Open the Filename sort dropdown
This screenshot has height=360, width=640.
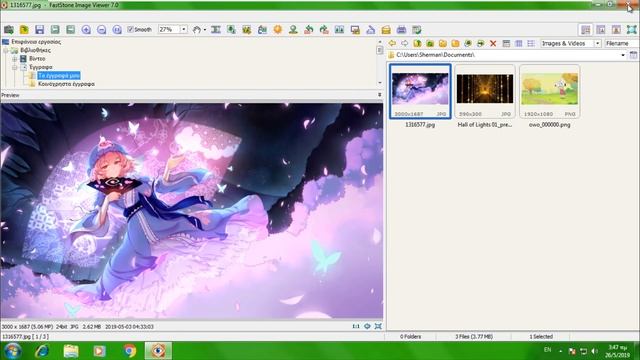pyautogui.click(x=622, y=43)
